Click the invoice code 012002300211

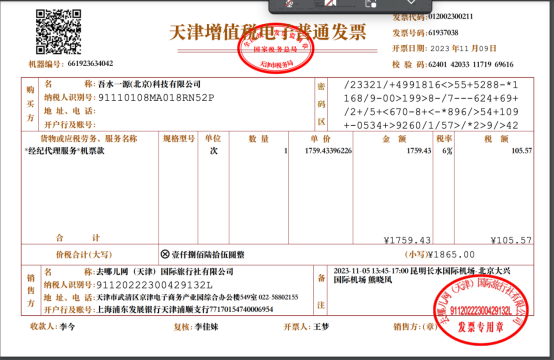(x=450, y=17)
